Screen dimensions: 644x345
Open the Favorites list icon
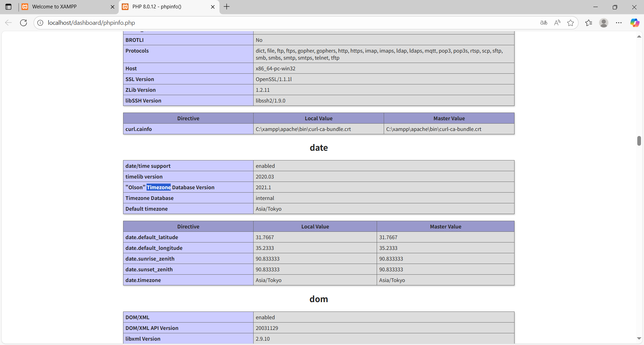[x=589, y=23]
